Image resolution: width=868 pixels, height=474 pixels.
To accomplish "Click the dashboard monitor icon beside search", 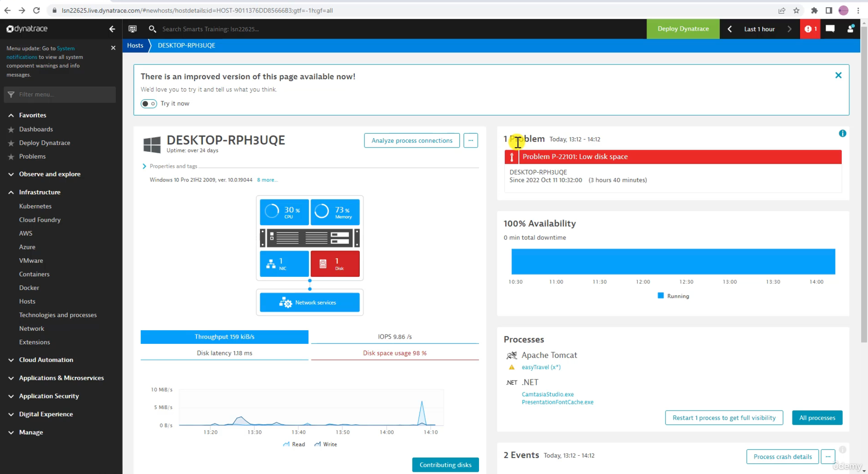I will pos(132,29).
